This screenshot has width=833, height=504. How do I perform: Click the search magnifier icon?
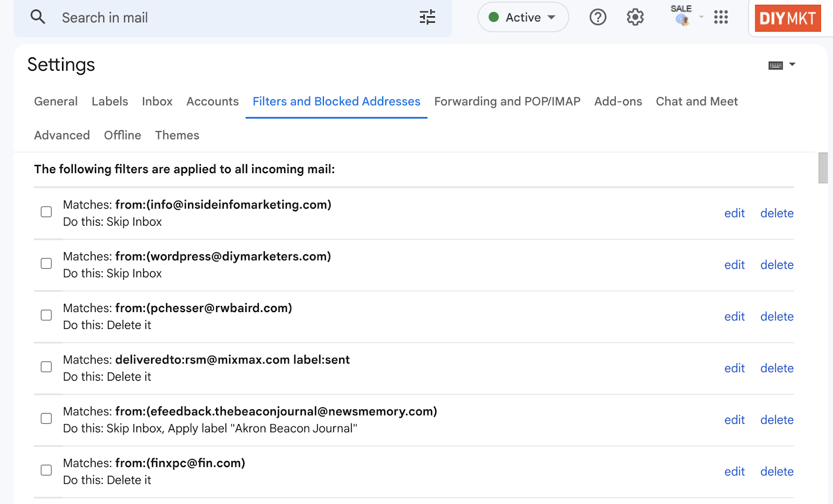coord(38,17)
